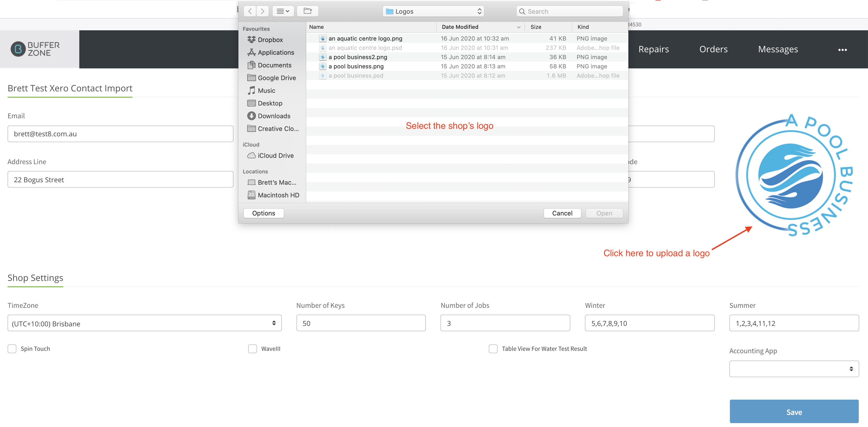Open the TimeZone dropdown

pyautogui.click(x=144, y=323)
